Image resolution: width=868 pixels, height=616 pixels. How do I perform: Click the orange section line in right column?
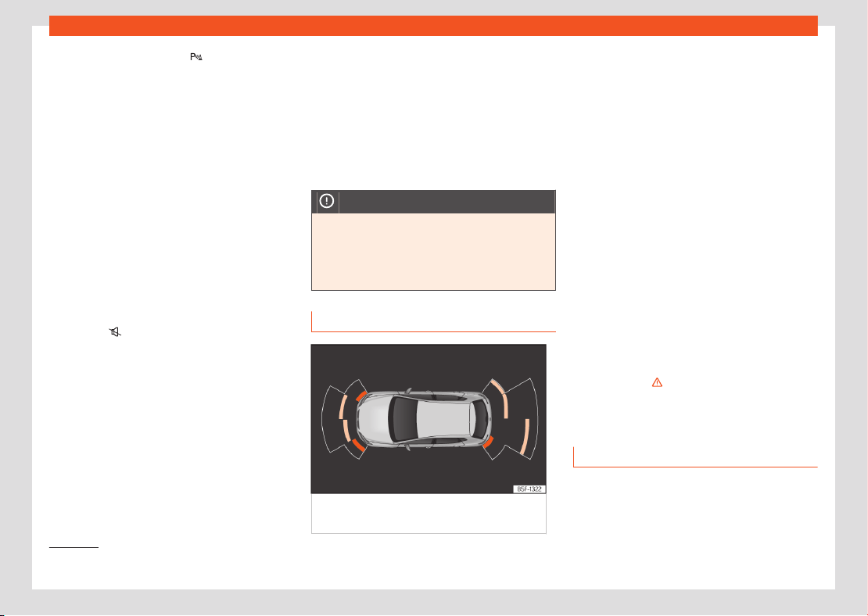point(695,467)
